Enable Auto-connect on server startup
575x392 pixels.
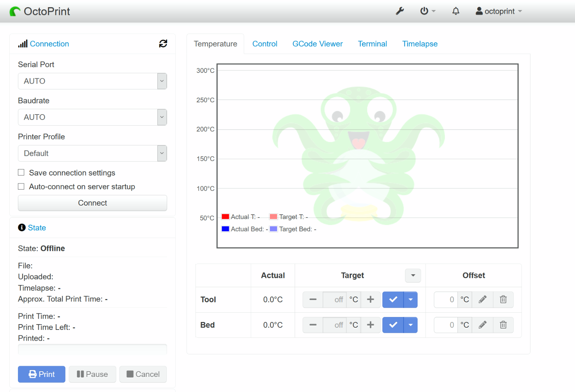click(21, 186)
